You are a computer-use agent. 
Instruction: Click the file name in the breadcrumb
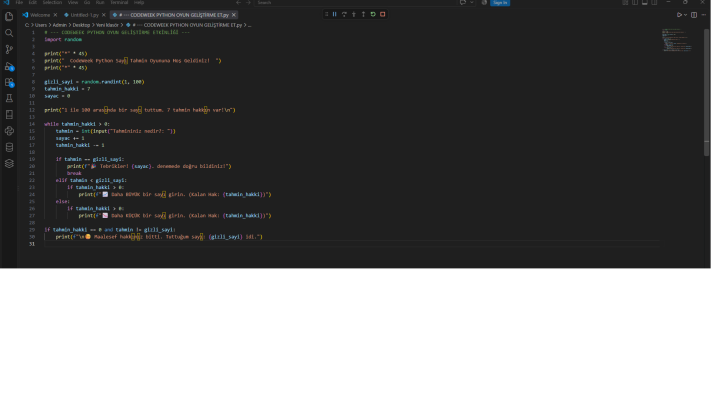point(187,25)
